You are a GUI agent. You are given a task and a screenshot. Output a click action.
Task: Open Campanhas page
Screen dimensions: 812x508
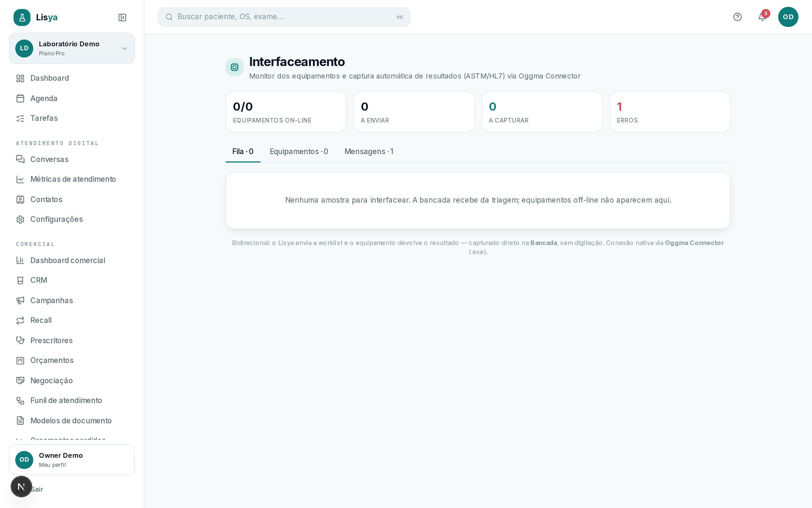coord(72,300)
